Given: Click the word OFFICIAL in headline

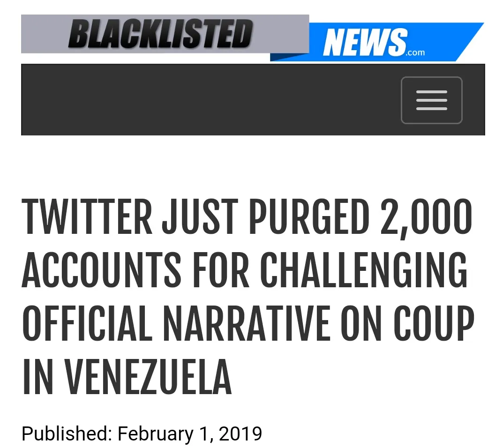Looking at the screenshot, I should 87,325.
